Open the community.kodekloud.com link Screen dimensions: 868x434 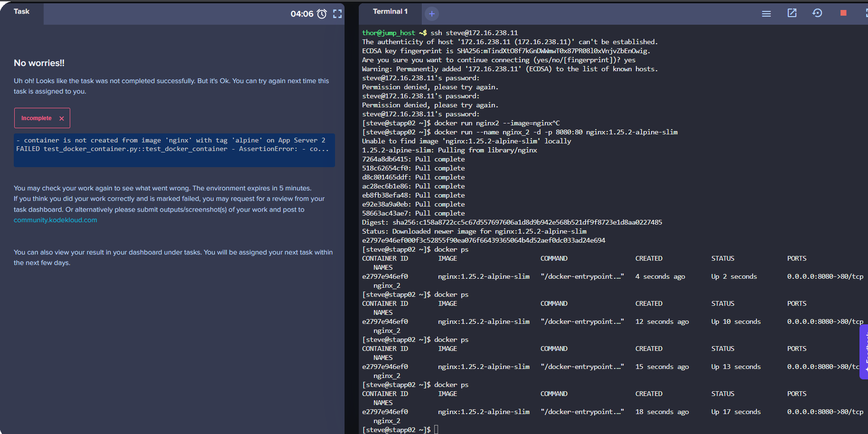[55, 220]
